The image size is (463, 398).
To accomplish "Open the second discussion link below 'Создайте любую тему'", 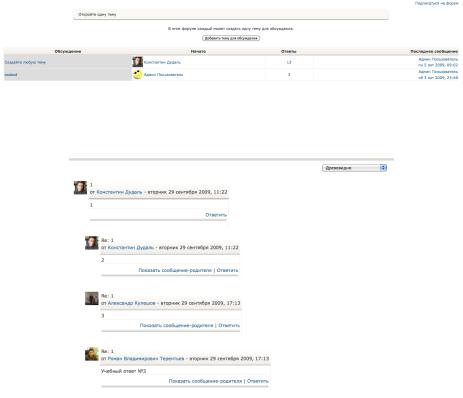I will (x=11, y=75).
